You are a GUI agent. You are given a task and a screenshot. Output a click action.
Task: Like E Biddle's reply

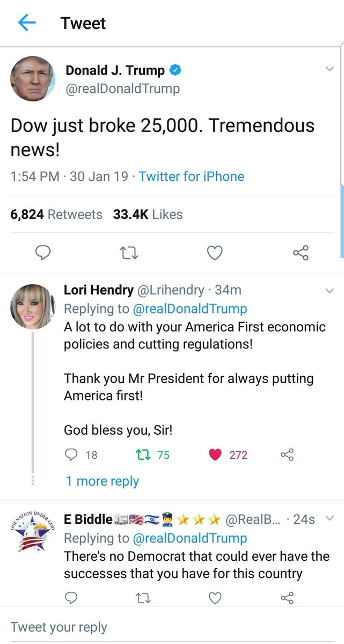(215, 598)
